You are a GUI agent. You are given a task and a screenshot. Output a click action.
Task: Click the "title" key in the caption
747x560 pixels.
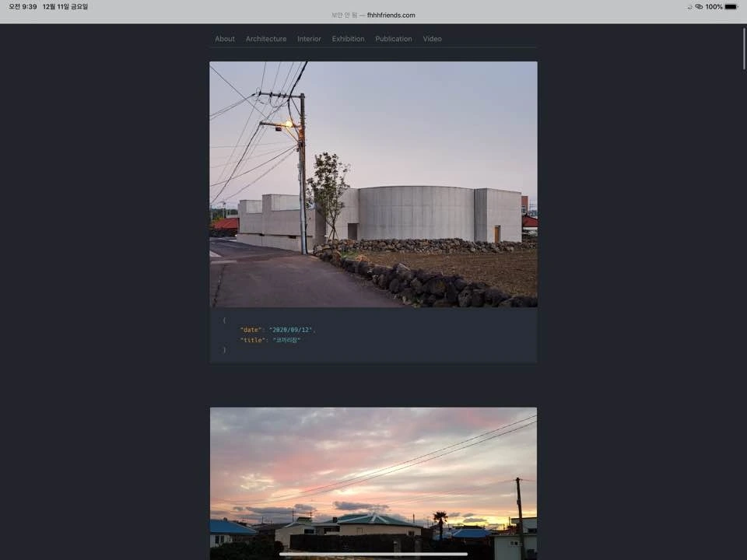point(252,340)
